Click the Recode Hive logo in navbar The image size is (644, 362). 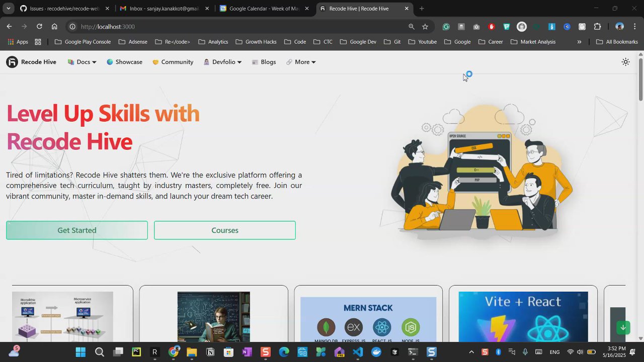[x=31, y=62]
